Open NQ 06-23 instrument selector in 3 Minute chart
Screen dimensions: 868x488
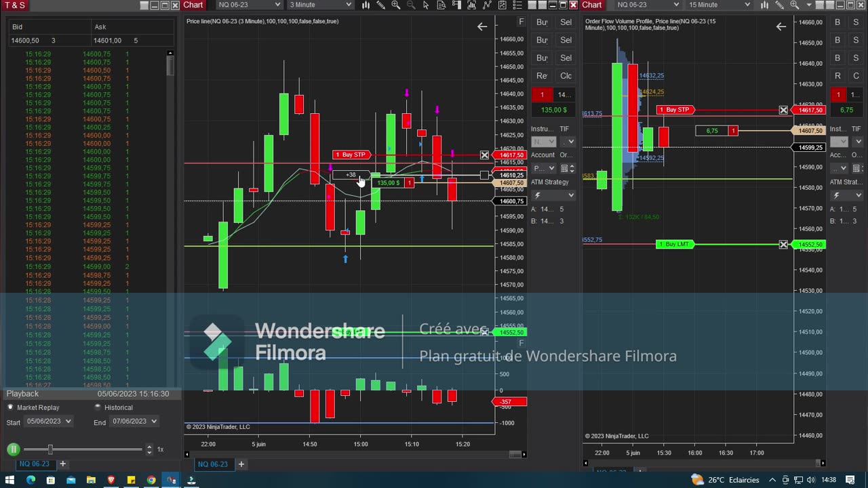(x=248, y=5)
